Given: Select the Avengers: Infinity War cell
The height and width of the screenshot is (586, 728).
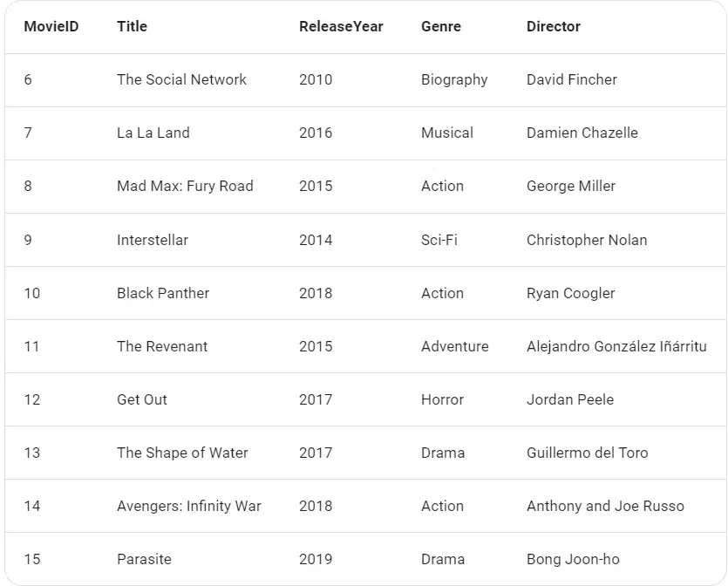Looking at the screenshot, I should click(189, 506).
